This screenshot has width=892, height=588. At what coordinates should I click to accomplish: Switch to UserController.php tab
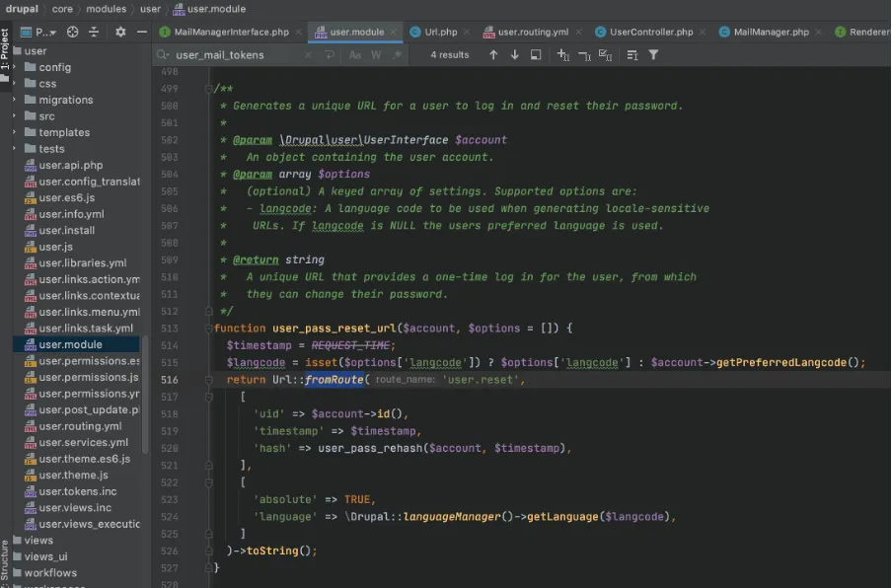point(651,33)
